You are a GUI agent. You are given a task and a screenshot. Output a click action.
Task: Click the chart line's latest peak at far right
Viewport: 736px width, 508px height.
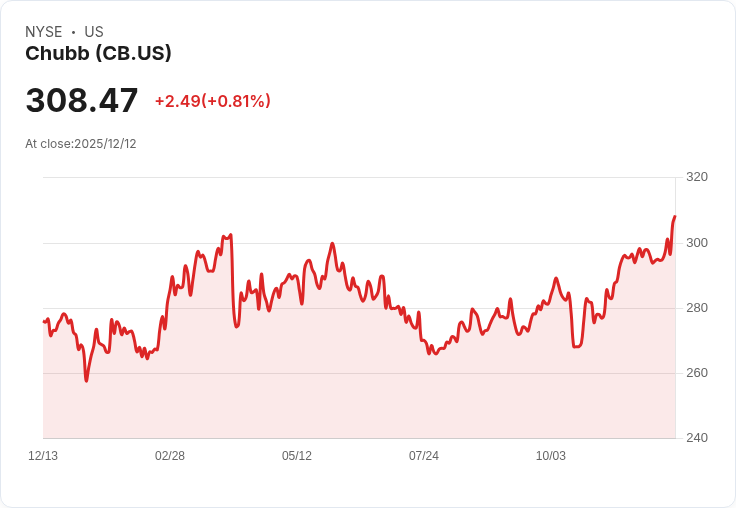click(675, 217)
